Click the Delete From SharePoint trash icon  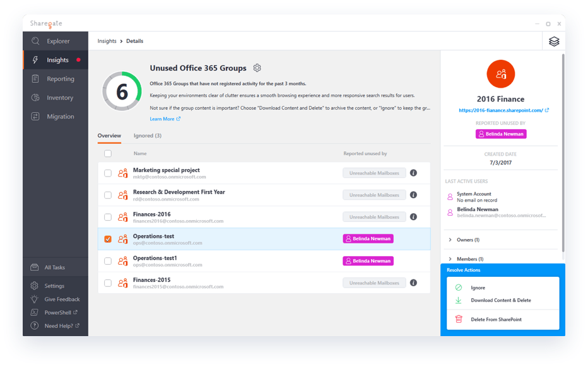click(458, 319)
